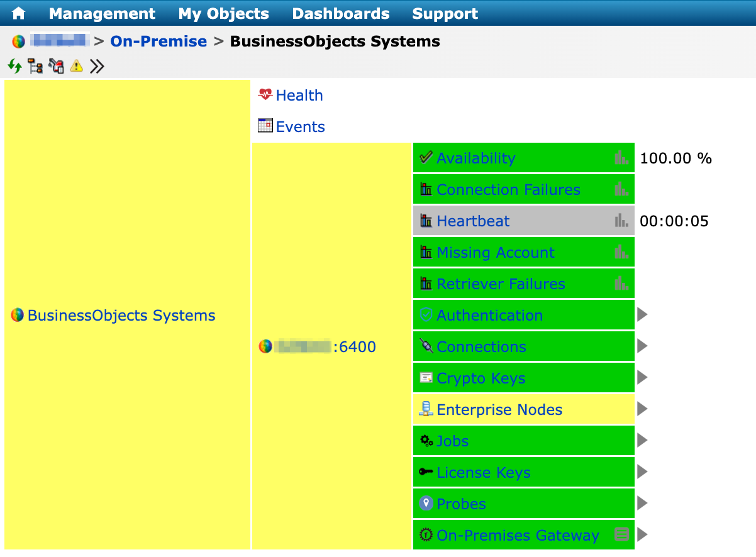756x557 pixels.
Task: Click the On-Premises Gateway list icon
Action: (x=621, y=535)
